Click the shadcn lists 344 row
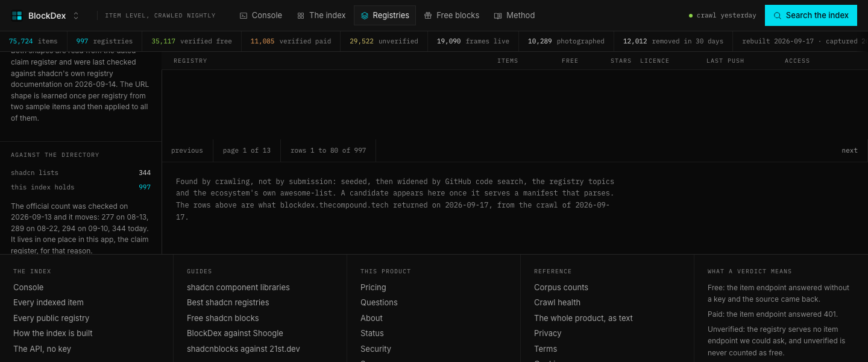Viewport: 868px width, 362px height. (81, 173)
